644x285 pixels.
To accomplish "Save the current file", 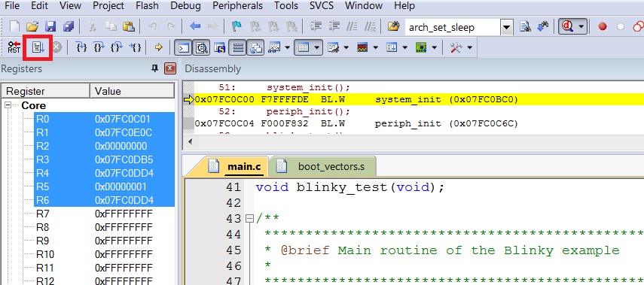I will (50, 27).
